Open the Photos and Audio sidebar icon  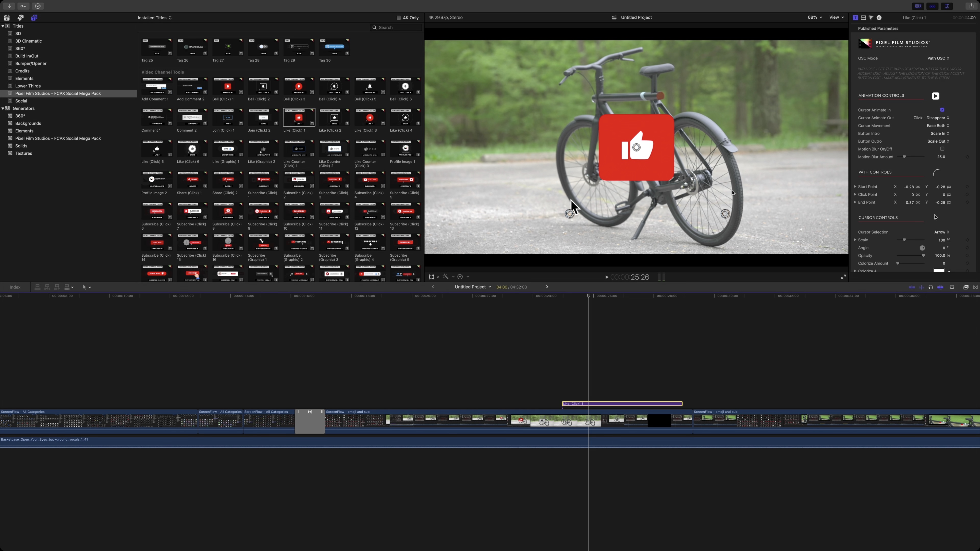pyautogui.click(x=20, y=18)
